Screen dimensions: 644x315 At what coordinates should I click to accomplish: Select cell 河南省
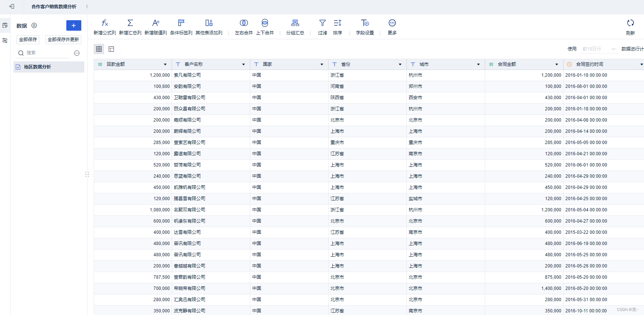tap(368, 86)
